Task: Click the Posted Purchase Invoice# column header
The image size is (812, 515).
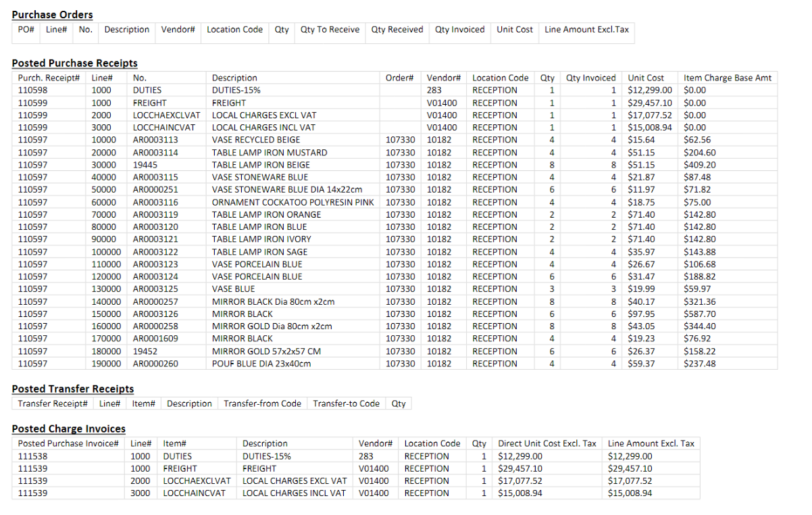Action: [x=68, y=443]
